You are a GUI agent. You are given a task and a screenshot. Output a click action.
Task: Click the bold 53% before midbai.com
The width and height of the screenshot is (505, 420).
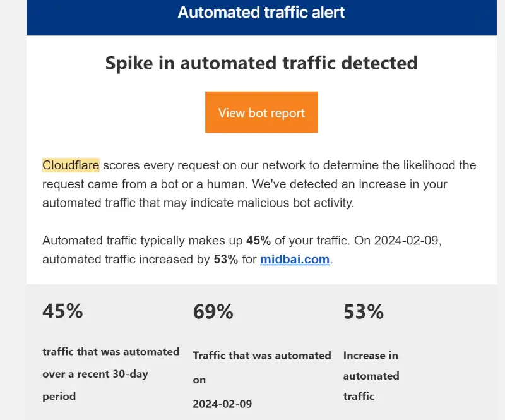click(226, 260)
